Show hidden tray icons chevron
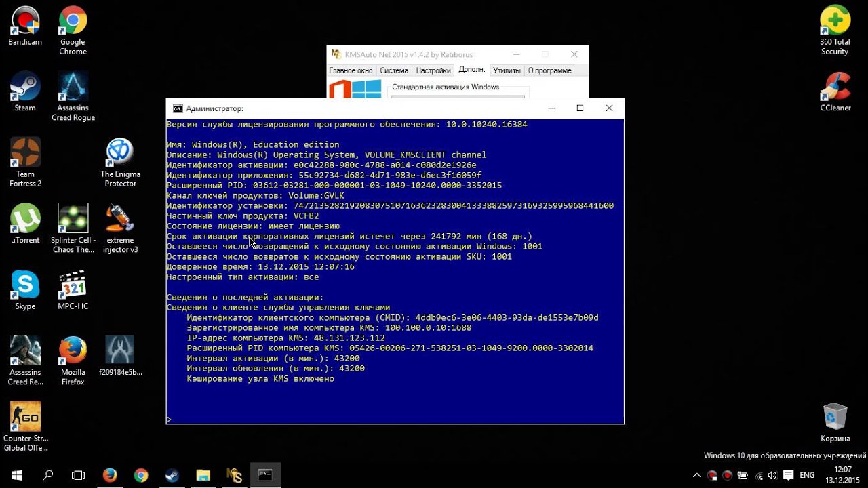The image size is (868, 488). pos(696,475)
